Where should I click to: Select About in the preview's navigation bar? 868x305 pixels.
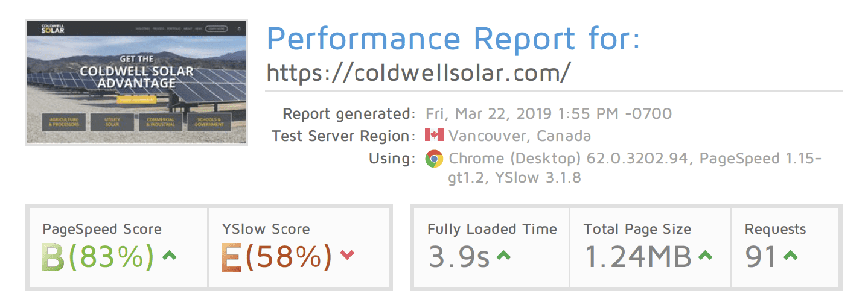tap(188, 28)
